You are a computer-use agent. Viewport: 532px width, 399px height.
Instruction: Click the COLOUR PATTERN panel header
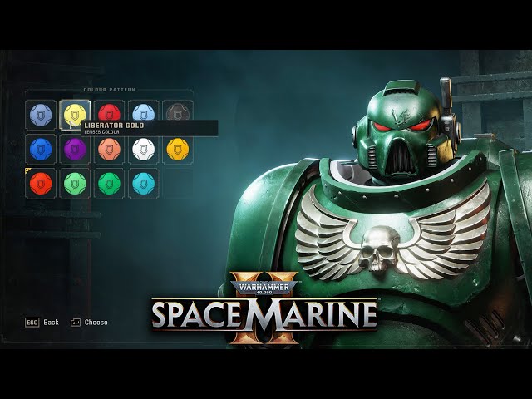109,90
